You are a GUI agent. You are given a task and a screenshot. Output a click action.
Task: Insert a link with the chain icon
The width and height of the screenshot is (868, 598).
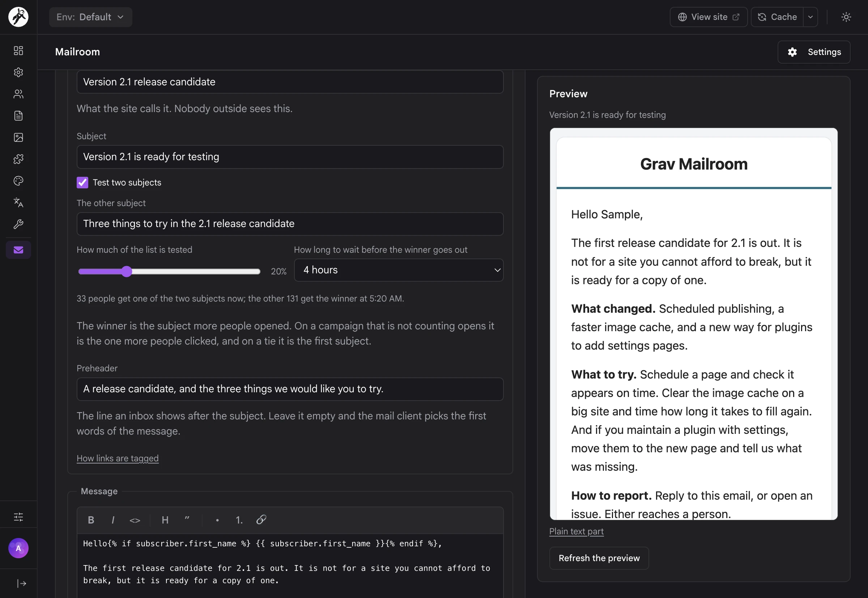coord(261,520)
